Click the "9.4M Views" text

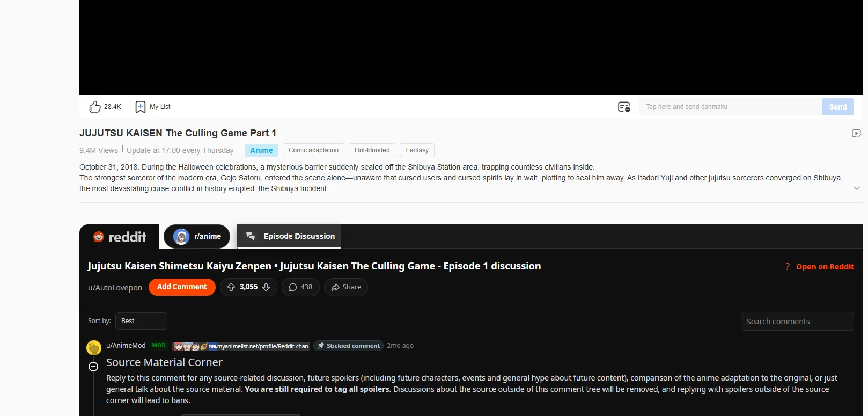(99, 150)
